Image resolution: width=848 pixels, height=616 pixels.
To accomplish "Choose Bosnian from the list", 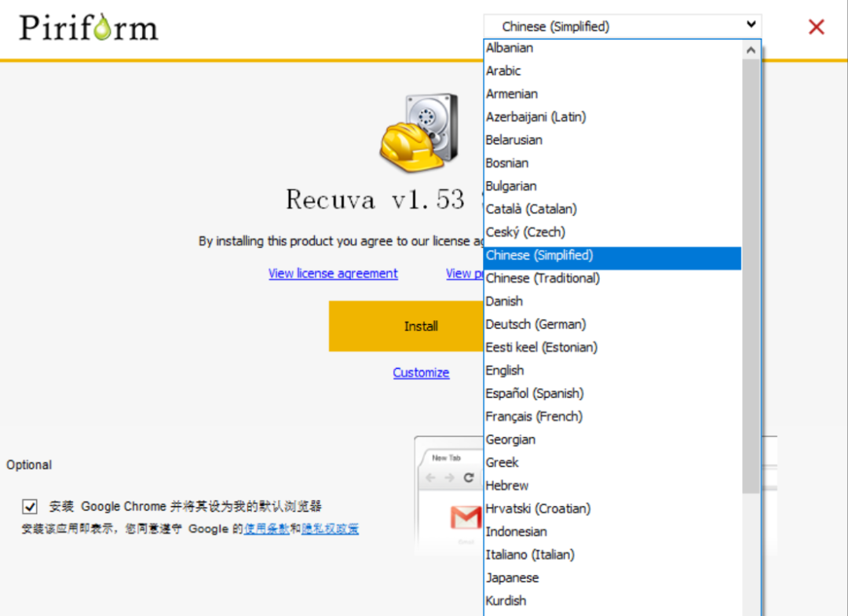I will pos(612,163).
